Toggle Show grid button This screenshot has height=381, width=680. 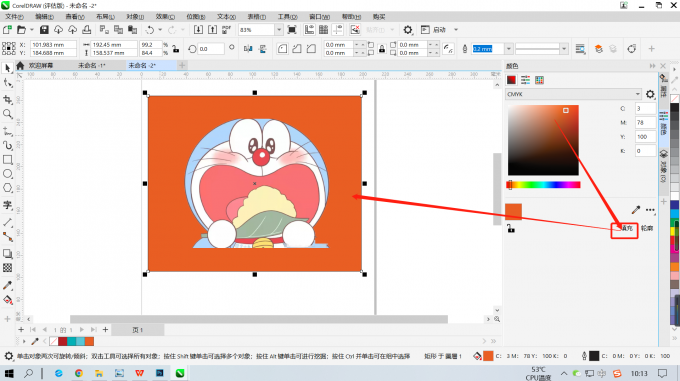(x=324, y=29)
